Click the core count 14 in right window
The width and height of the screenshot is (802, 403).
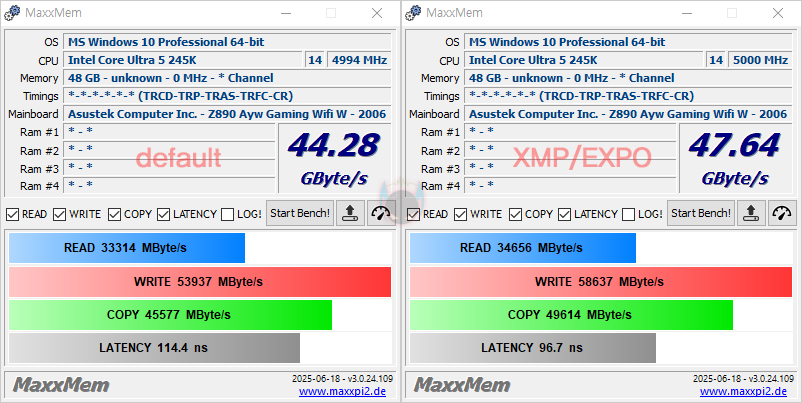point(716,60)
